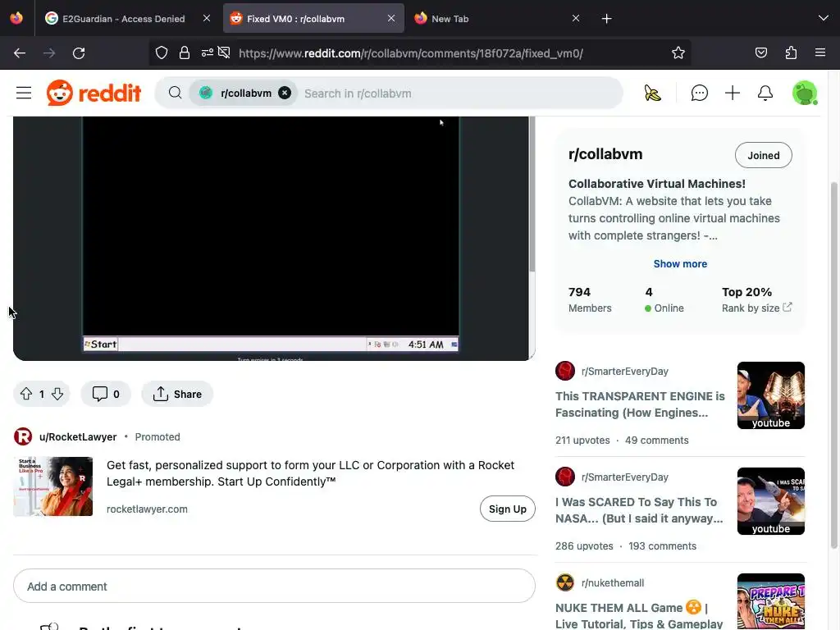
Task: Close the E2Guardian tab
Action: pos(207,19)
